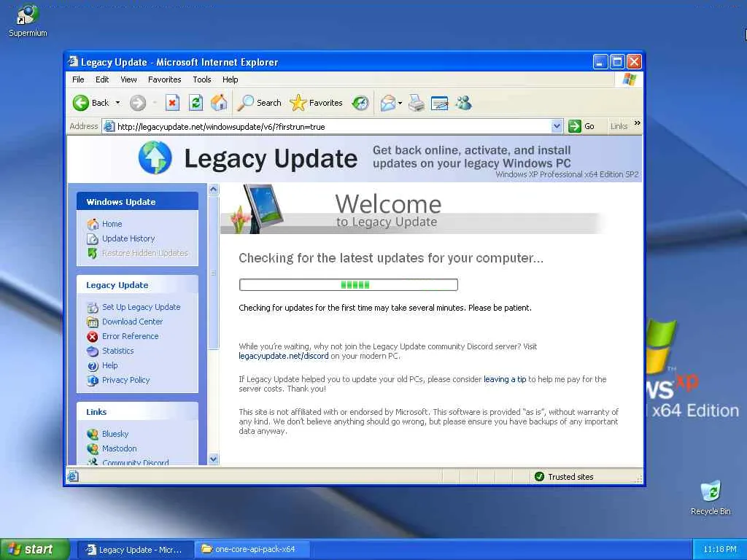This screenshot has height=560, width=747.
Task: Click the Restore Hidden Updates link
Action: coord(145,253)
